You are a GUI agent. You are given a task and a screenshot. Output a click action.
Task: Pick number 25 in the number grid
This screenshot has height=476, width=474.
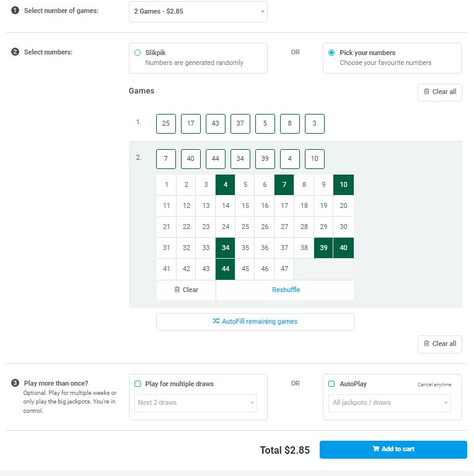coord(245,227)
